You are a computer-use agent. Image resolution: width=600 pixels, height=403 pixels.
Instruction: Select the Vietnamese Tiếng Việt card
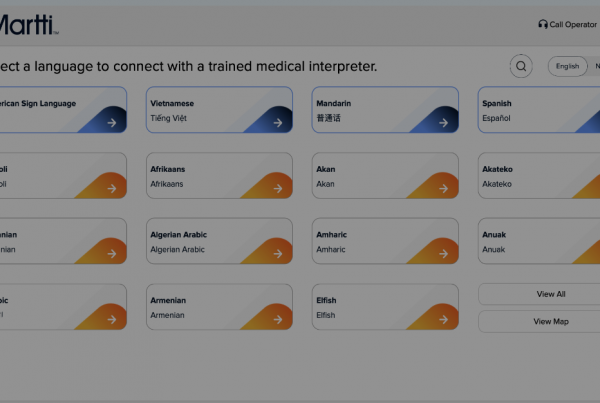219,110
